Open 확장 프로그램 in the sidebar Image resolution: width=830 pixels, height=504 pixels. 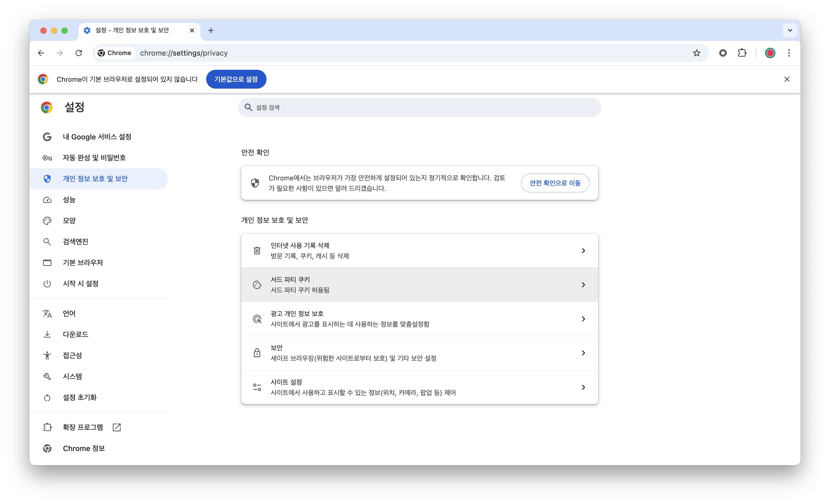point(83,427)
